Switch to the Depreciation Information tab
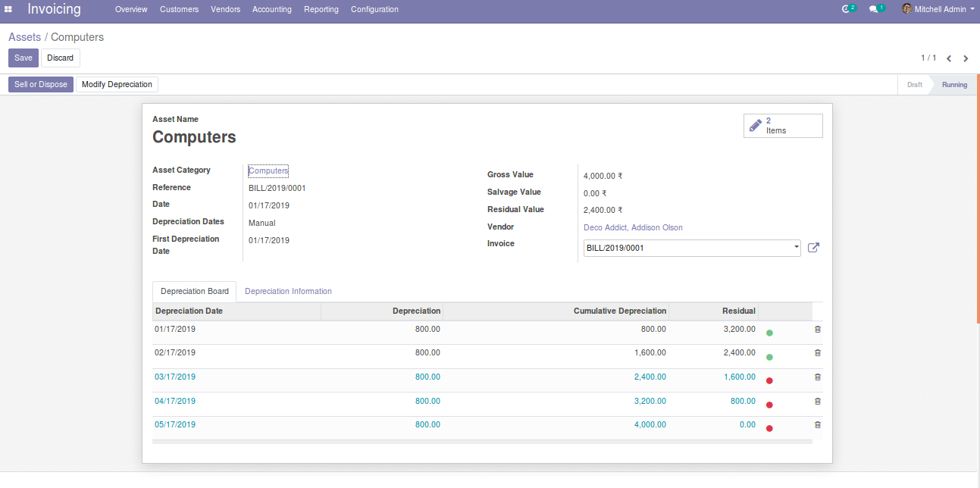This screenshot has width=980, height=488. click(x=288, y=292)
